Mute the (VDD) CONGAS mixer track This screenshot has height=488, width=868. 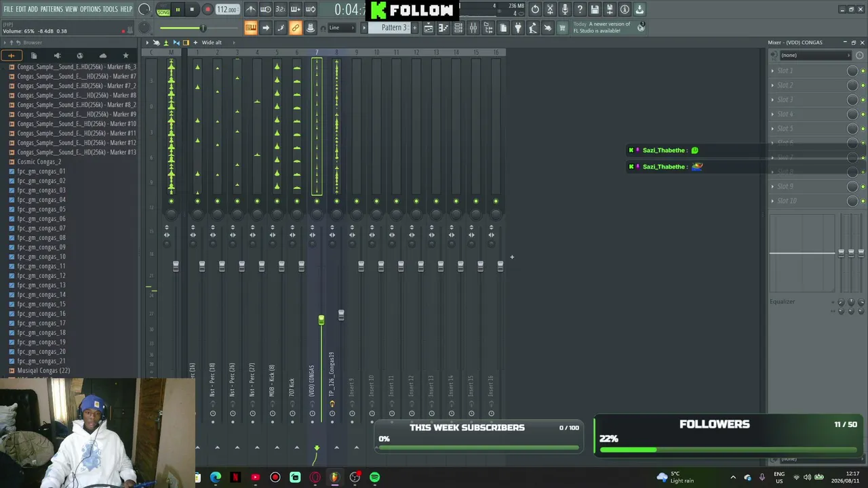click(317, 201)
